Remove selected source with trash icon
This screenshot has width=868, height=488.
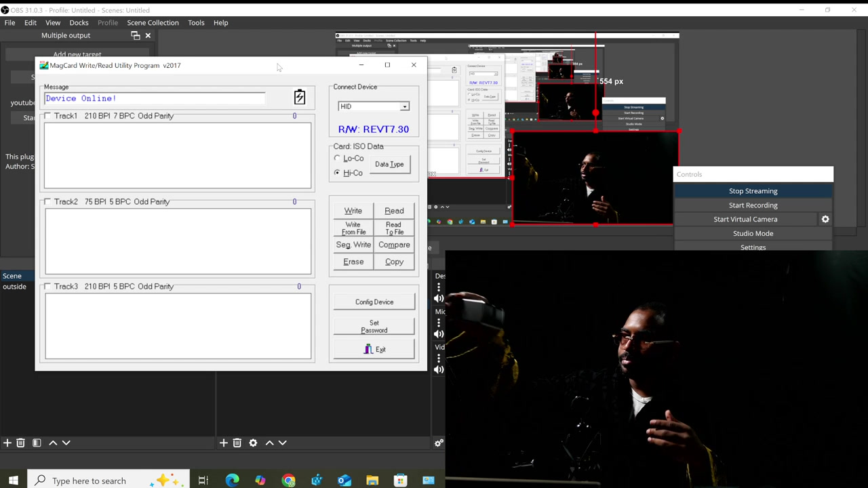[237, 443]
